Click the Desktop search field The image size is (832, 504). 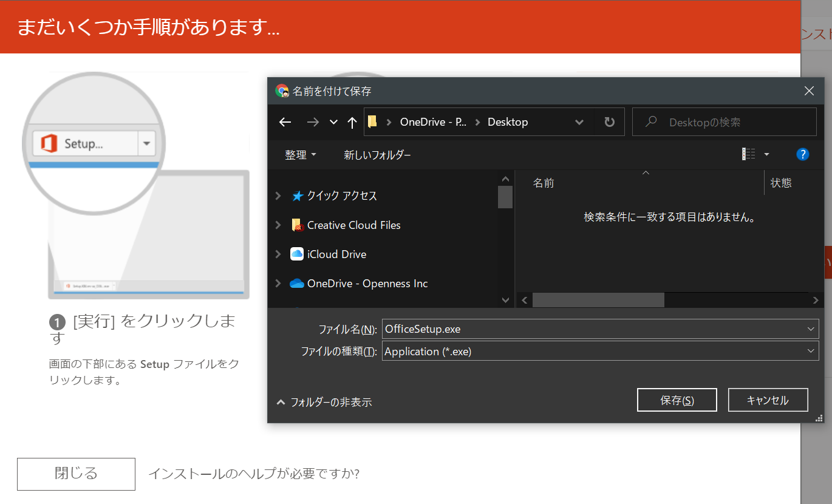pos(725,122)
